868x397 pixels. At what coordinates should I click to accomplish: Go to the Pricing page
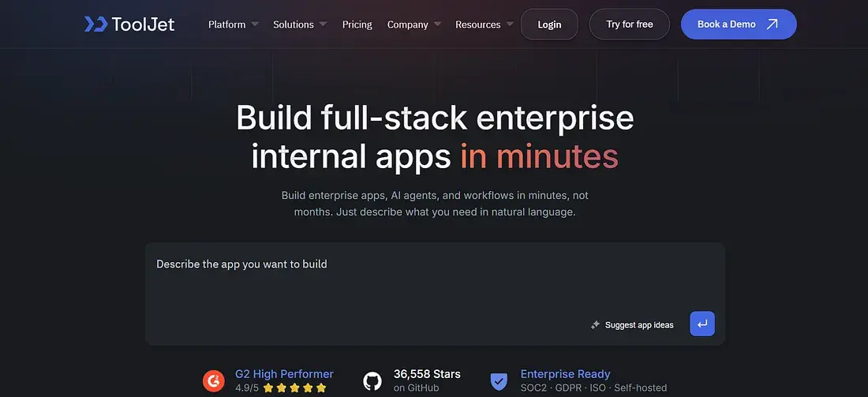pos(357,24)
